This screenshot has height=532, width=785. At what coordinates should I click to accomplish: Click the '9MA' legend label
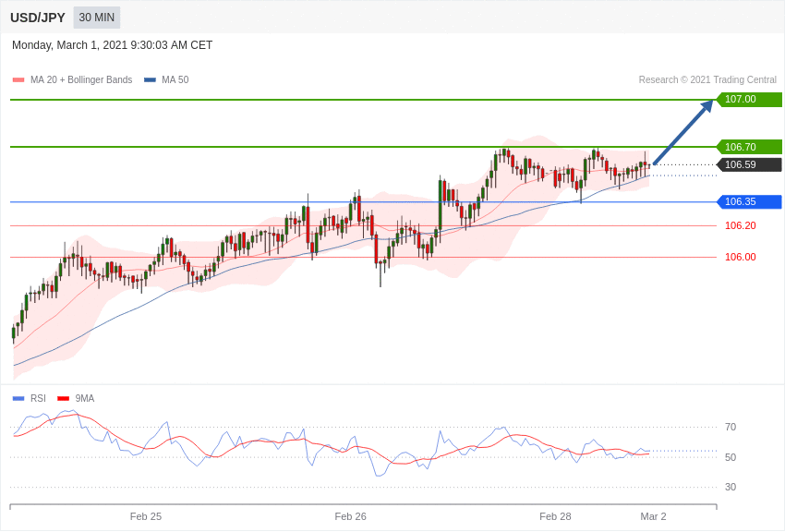coord(85,398)
